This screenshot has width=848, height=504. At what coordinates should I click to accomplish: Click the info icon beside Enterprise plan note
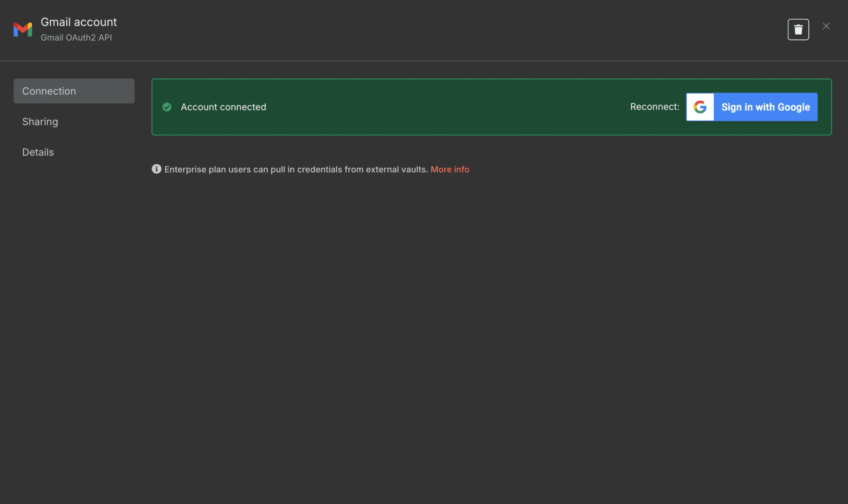point(156,169)
